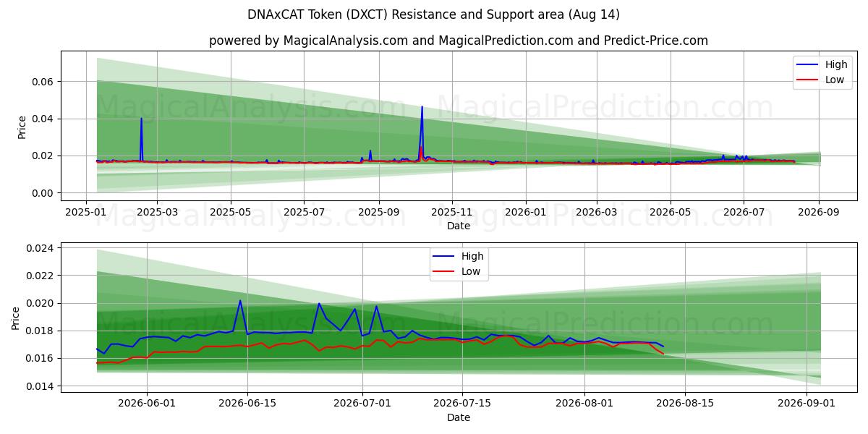This screenshot has height=434, width=868.
Task: Click the 'Price' axis label of the top chart
Action: coord(22,127)
